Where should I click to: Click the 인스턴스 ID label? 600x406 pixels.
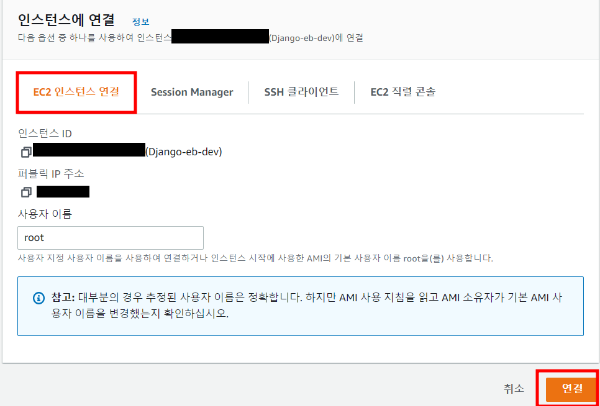pos(45,134)
